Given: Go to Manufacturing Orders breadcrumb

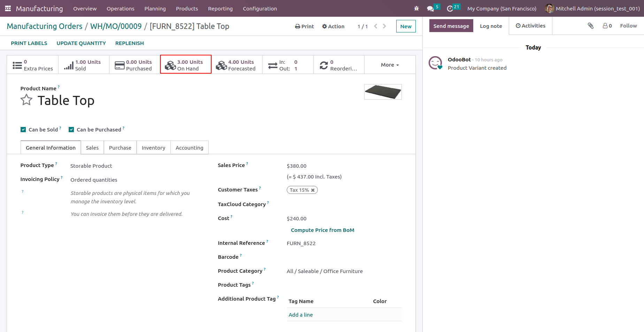Looking at the screenshot, I should point(45,26).
